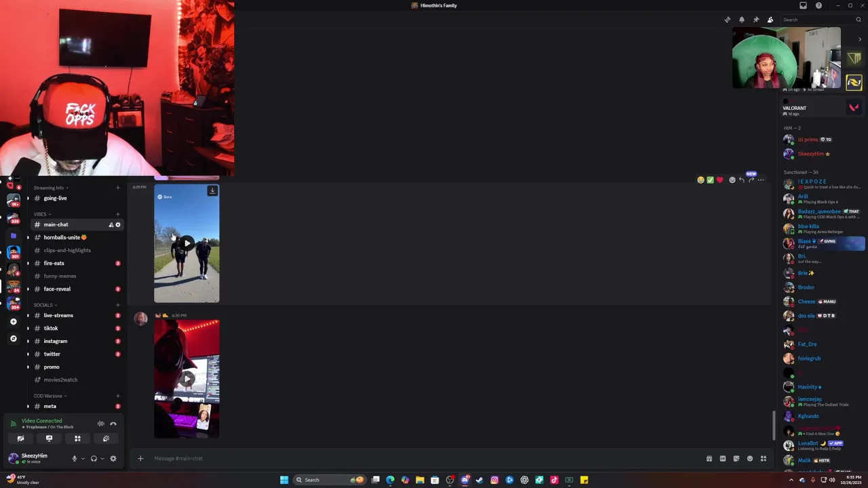
Task: Open the Discord help icon
Action: click(x=818, y=5)
